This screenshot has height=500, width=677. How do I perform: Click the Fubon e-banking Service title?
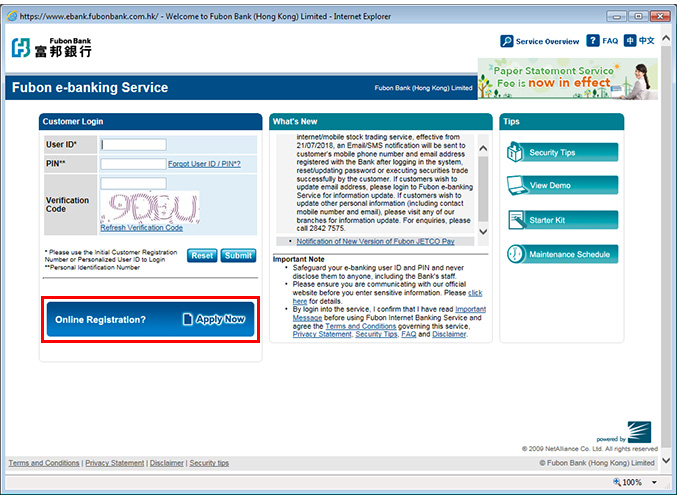[x=90, y=88]
